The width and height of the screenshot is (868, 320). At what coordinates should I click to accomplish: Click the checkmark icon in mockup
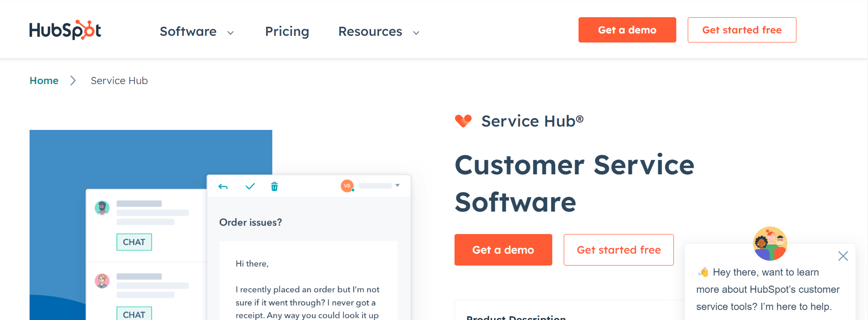(250, 186)
